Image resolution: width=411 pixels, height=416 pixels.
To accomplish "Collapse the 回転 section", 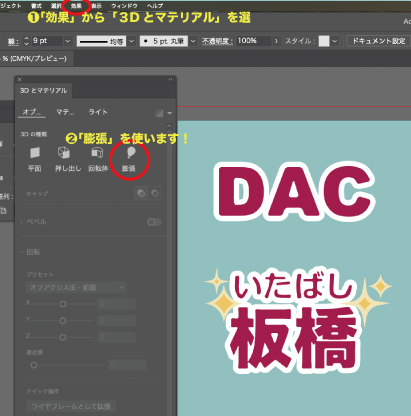I will click(x=22, y=252).
